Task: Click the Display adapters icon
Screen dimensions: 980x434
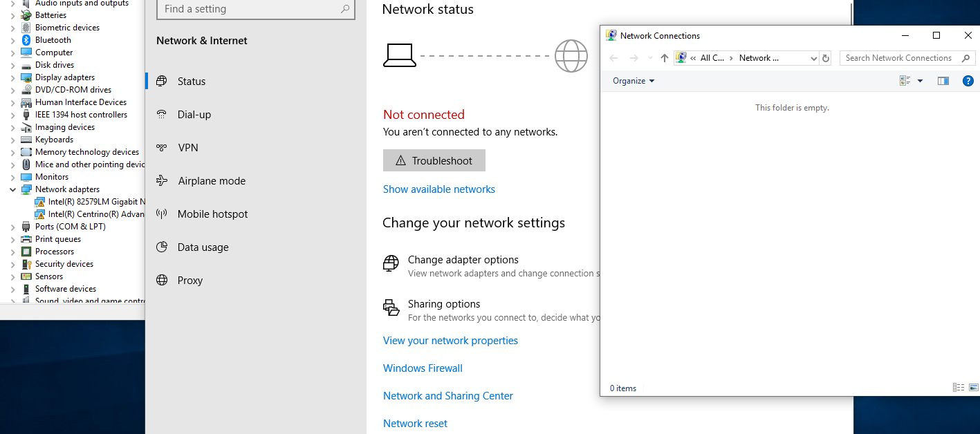Action: point(26,77)
